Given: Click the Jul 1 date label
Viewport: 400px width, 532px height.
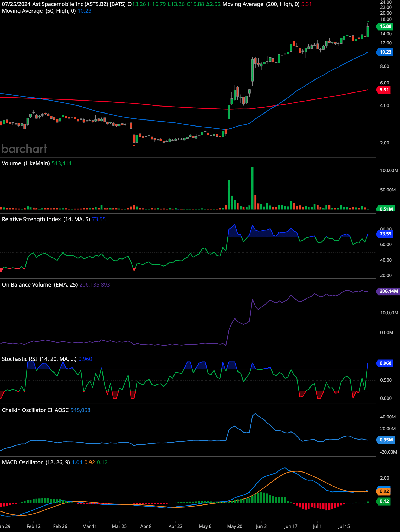Looking at the screenshot, I should [317, 526].
